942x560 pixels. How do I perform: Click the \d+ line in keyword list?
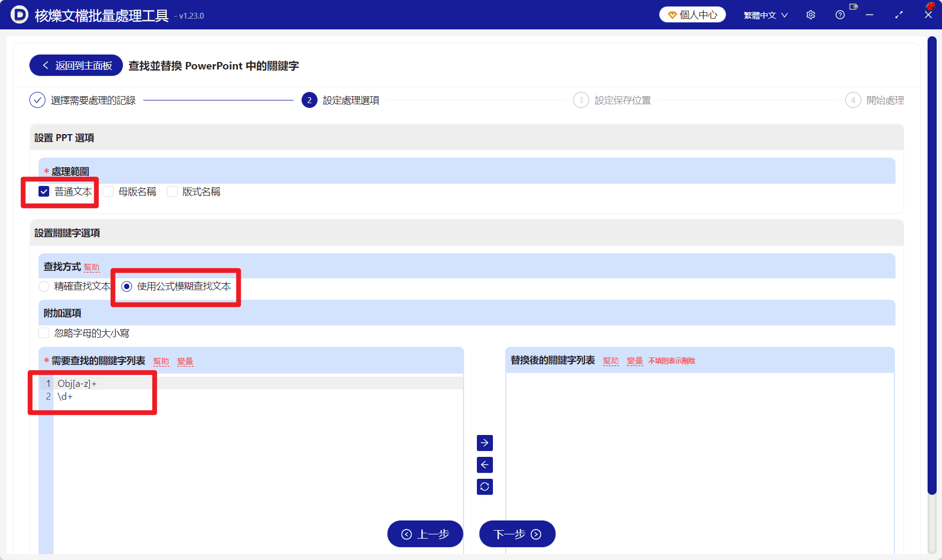click(x=259, y=396)
